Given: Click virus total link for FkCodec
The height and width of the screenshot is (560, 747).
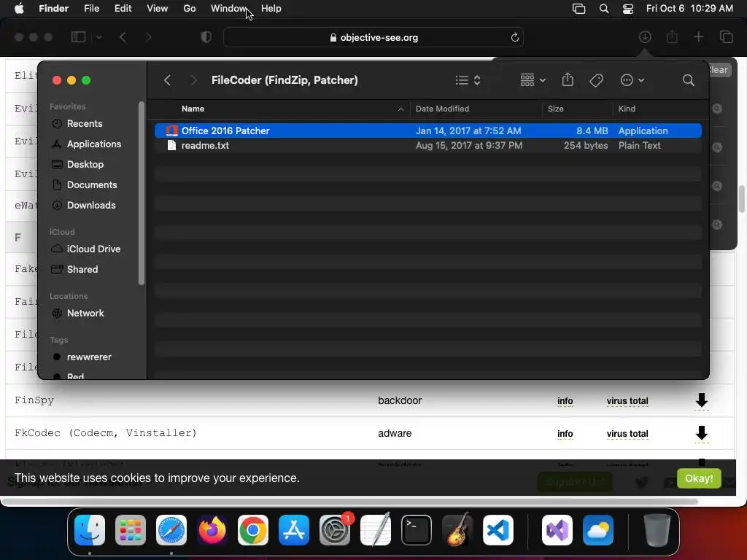Looking at the screenshot, I should coord(627,434).
